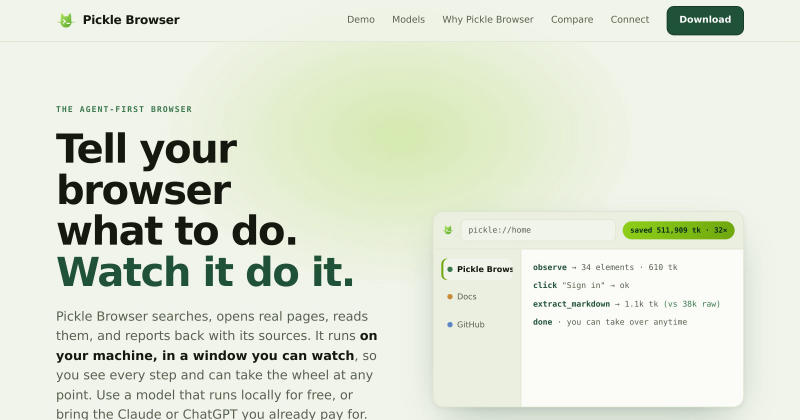Image resolution: width=800 pixels, height=420 pixels.
Task: Click the done log line
Action: pos(610,322)
